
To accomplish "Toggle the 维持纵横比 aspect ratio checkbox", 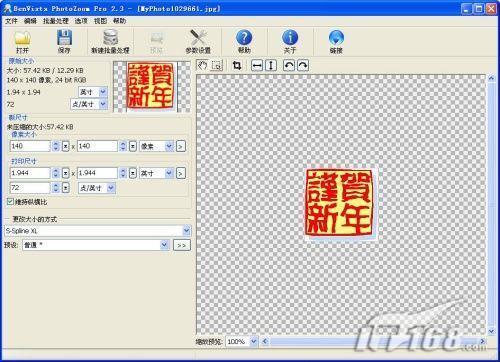I will pyautogui.click(x=10, y=202).
